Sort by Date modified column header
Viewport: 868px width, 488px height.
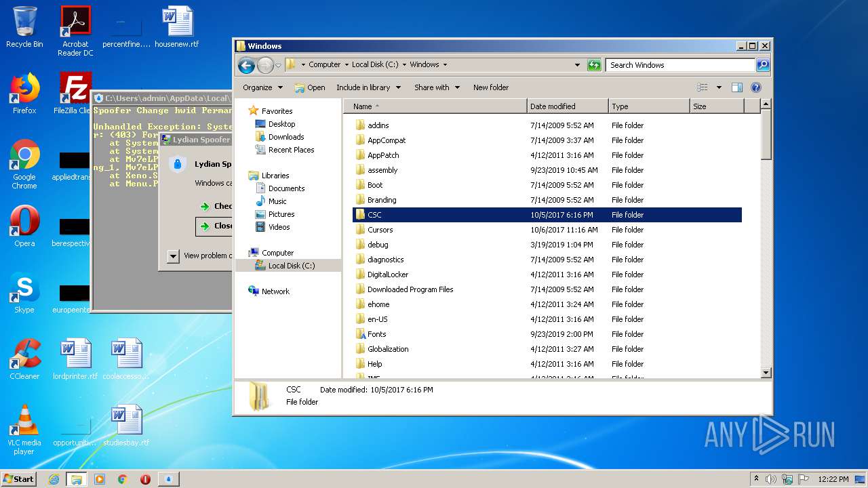(x=568, y=106)
